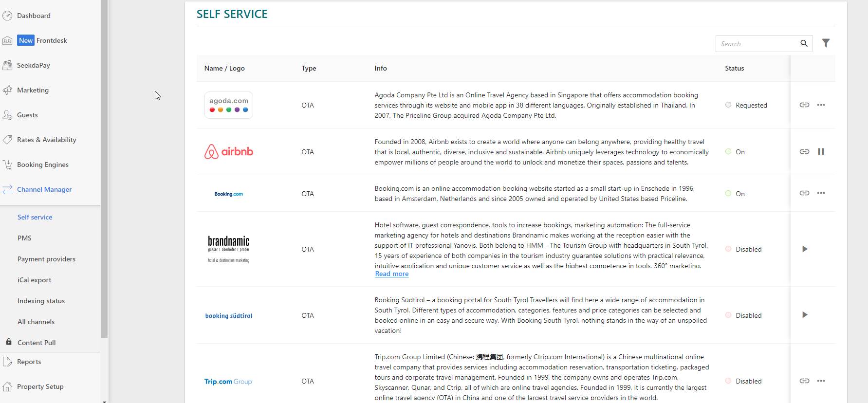868x403 pixels.
Task: Go to SeekdaPay section
Action: tap(34, 65)
